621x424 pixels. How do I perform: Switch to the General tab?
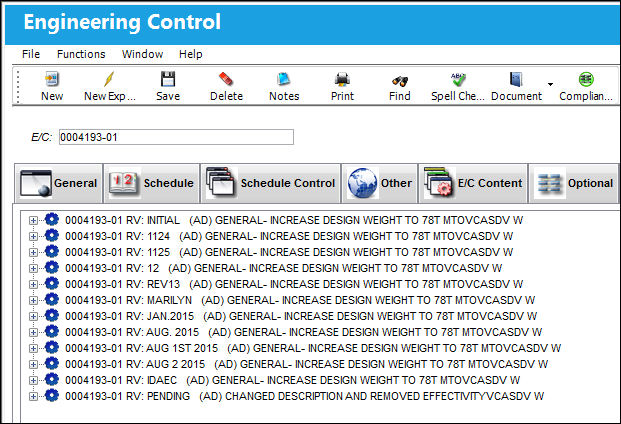(x=59, y=183)
